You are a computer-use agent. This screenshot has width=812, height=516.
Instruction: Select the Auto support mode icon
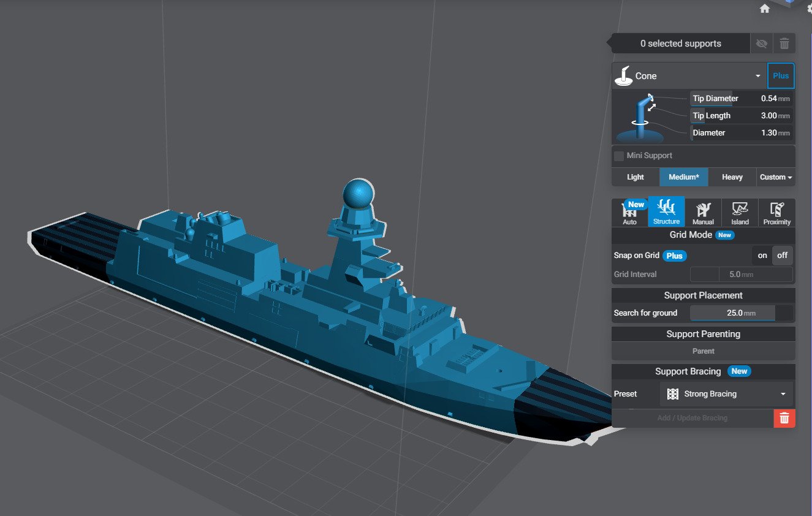(629, 213)
